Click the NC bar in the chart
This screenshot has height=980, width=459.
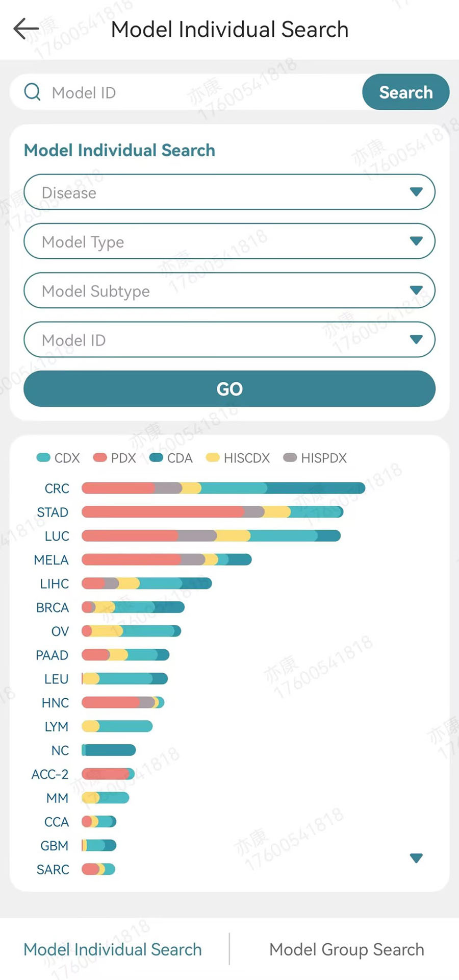click(x=109, y=750)
